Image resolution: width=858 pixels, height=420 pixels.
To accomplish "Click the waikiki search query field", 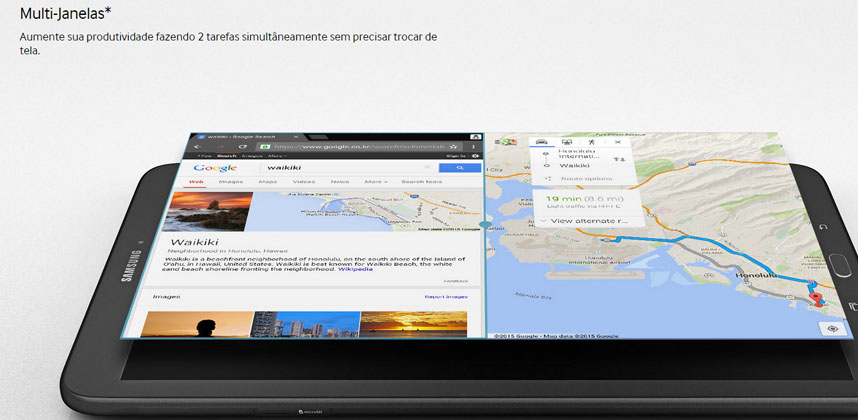I will click(x=347, y=168).
